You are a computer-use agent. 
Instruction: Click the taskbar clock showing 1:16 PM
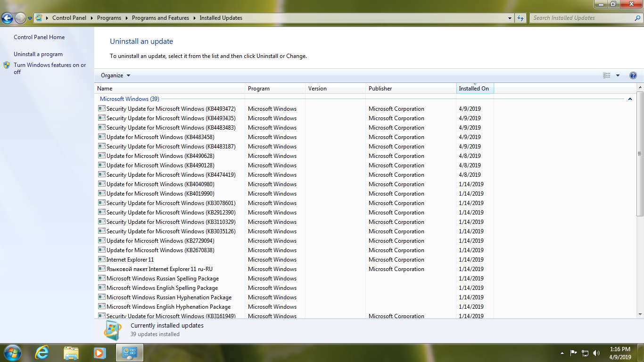tap(620, 353)
